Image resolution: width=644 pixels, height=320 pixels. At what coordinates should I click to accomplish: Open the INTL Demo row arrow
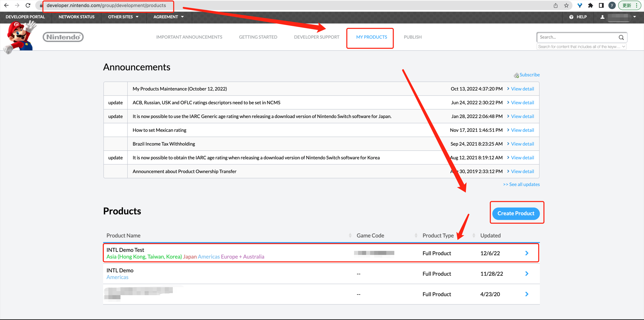click(x=527, y=274)
